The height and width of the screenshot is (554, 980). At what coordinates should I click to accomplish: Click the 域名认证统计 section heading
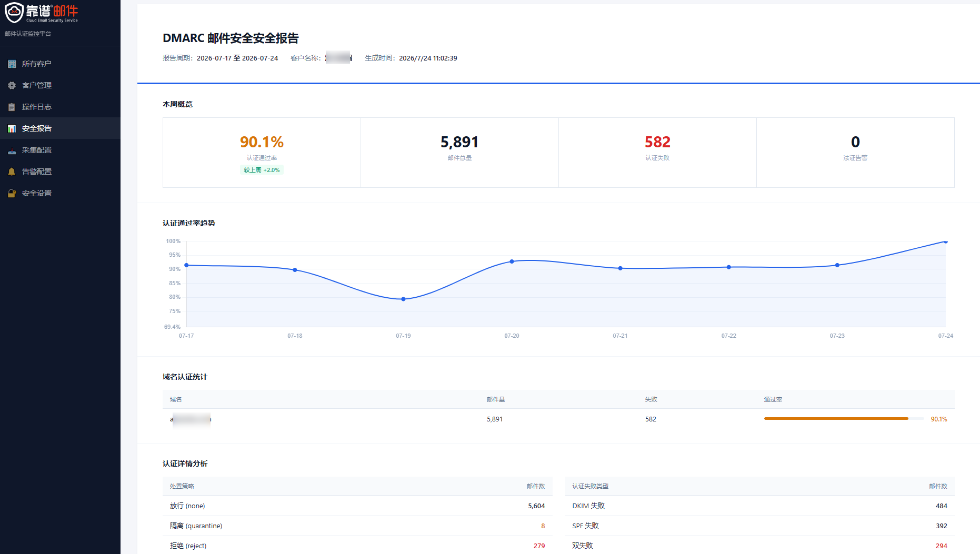point(185,377)
